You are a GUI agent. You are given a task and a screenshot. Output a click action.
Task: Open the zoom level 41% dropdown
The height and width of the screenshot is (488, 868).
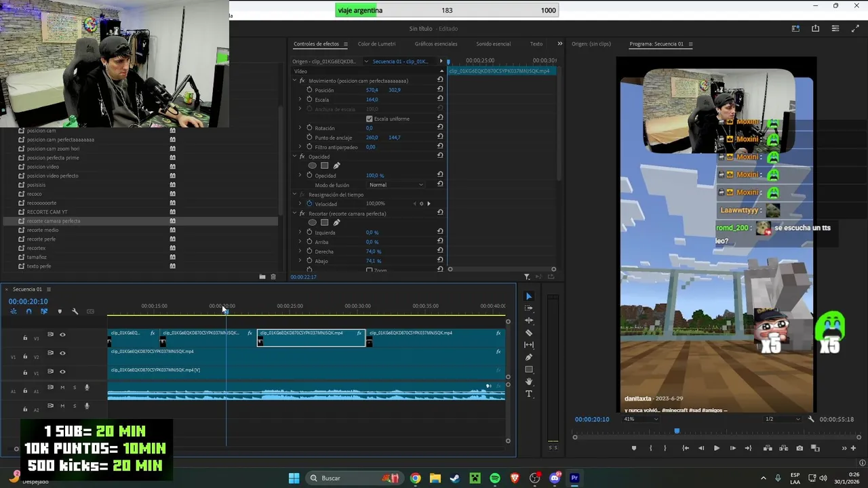pos(641,419)
